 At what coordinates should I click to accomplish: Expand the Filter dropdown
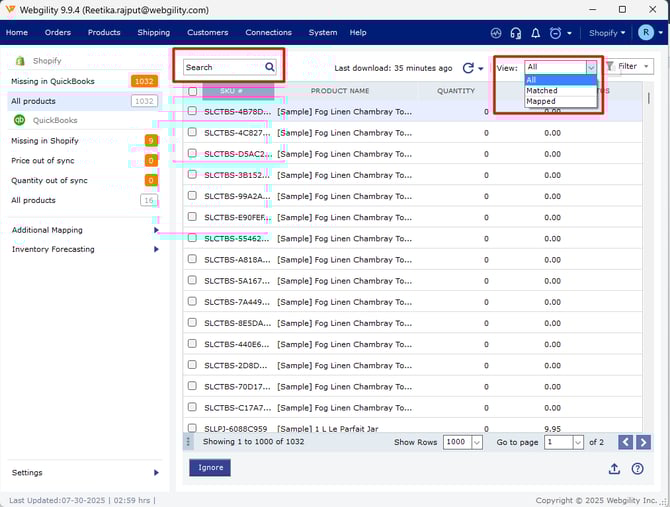pos(629,67)
